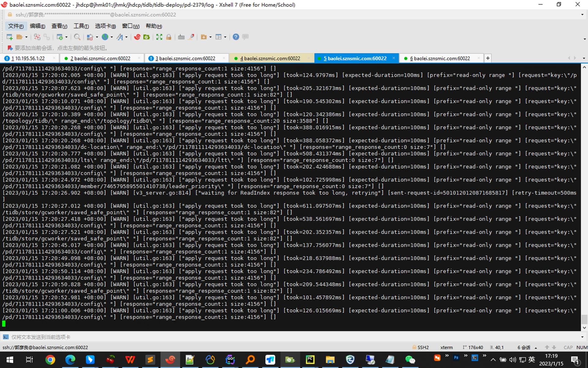Expand the globe encoding dropdown arrow
Image resolution: width=588 pixels, height=368 pixels.
click(x=112, y=37)
